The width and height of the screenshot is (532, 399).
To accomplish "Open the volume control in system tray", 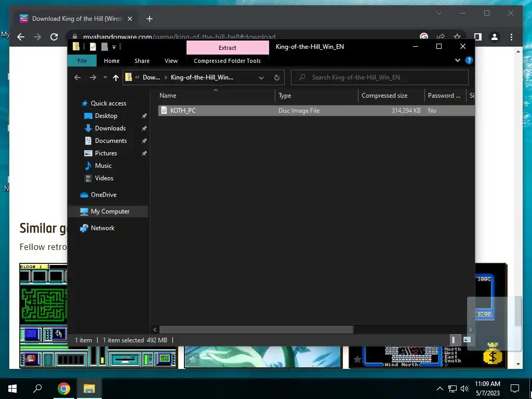I will [464, 389].
